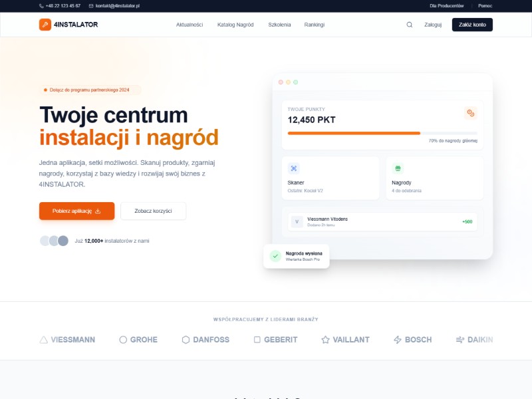The width and height of the screenshot is (532, 399).
Task: Click the Viessmann triangle brand logo
Action: pos(44,340)
